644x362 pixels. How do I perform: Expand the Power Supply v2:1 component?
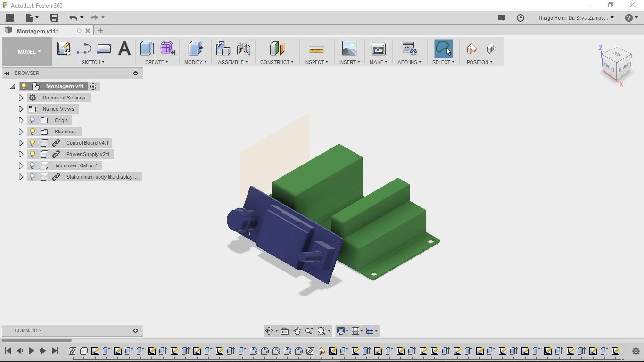(x=21, y=154)
